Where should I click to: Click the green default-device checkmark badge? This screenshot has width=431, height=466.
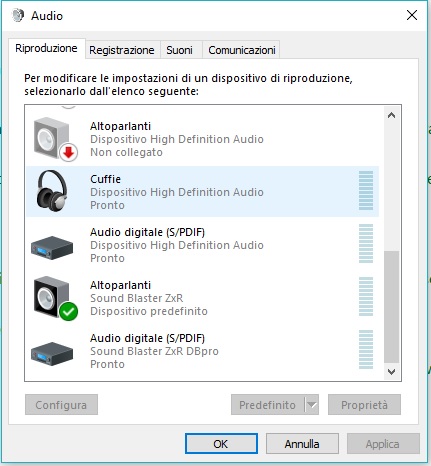[69, 312]
